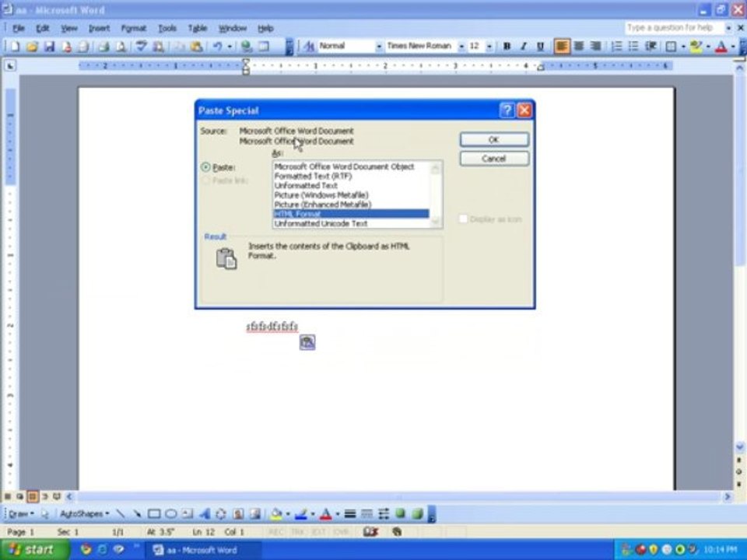Viewport: 747px width, 560px height.
Task: Open the Edit menu
Action: coord(42,28)
